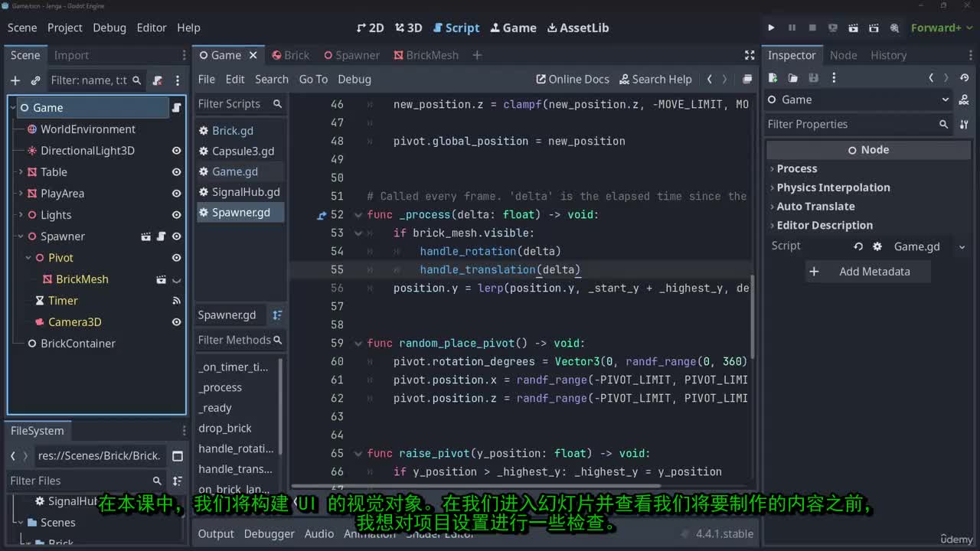
Task: Make script editor floating window icon
Action: coord(747,80)
